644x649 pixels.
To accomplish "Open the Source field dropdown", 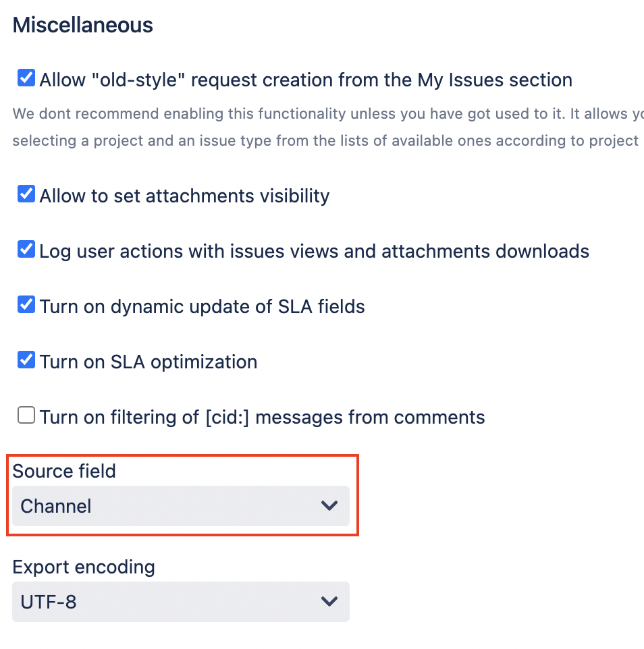I will click(180, 505).
